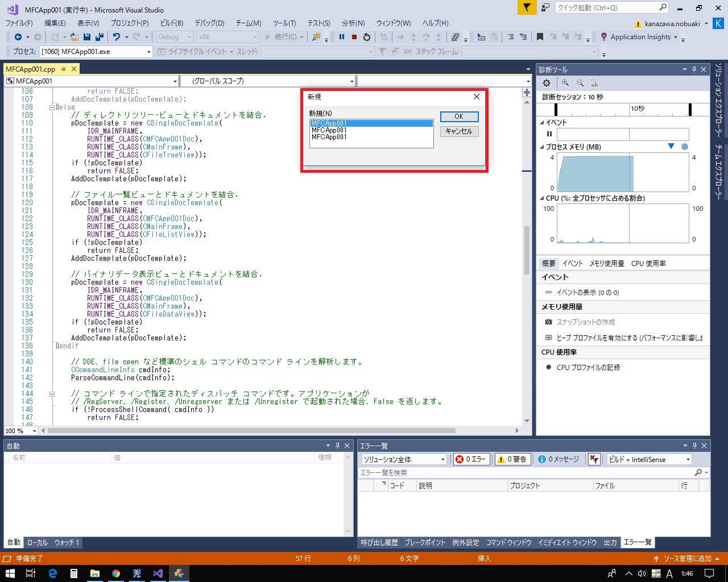Open the MFCApp001 project dropdown in editor

click(175, 81)
